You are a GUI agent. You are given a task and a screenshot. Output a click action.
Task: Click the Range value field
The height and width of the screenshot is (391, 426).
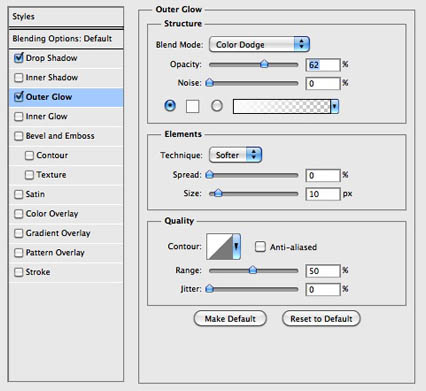pos(323,271)
